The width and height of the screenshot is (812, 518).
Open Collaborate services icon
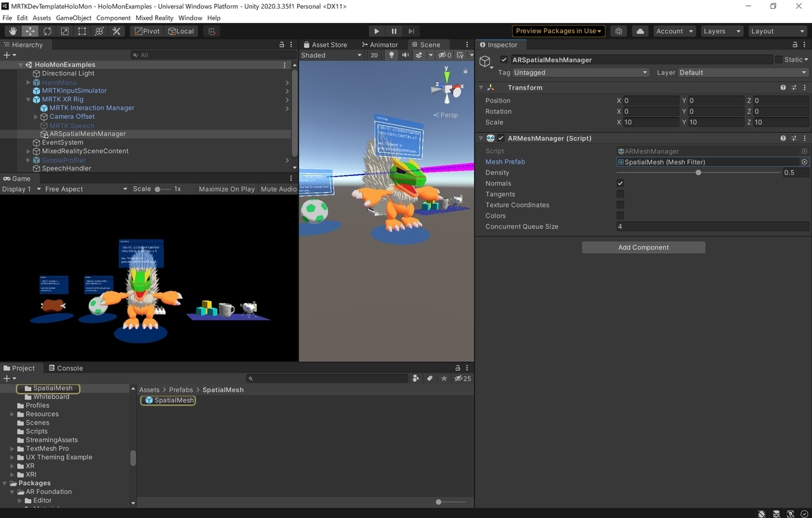pyautogui.click(x=618, y=31)
